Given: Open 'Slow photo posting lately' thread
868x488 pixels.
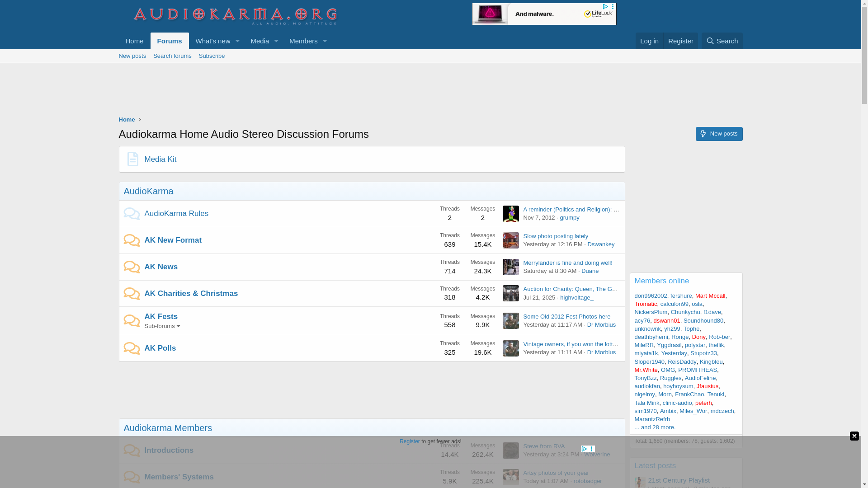Looking at the screenshot, I should (556, 236).
